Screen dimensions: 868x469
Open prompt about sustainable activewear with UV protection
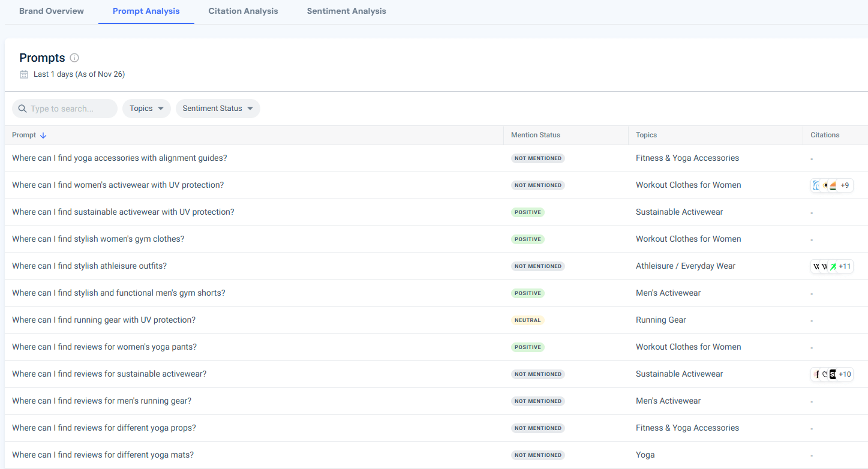click(123, 212)
